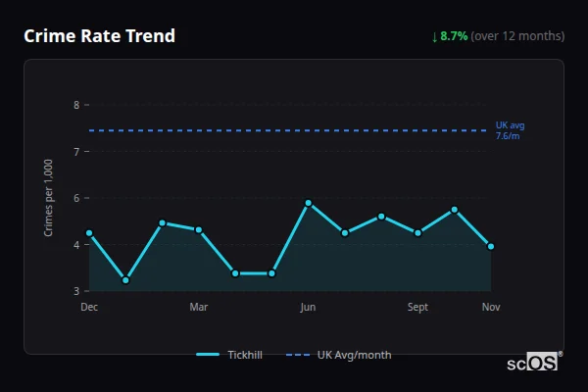588x392 pixels.
Task: Select the Nov data point at line end
Action: (491, 246)
